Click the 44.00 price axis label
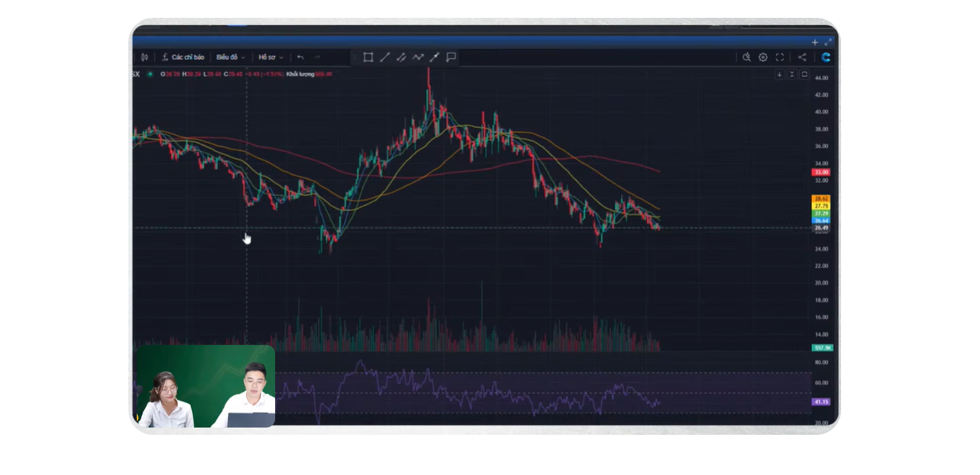 coord(821,78)
